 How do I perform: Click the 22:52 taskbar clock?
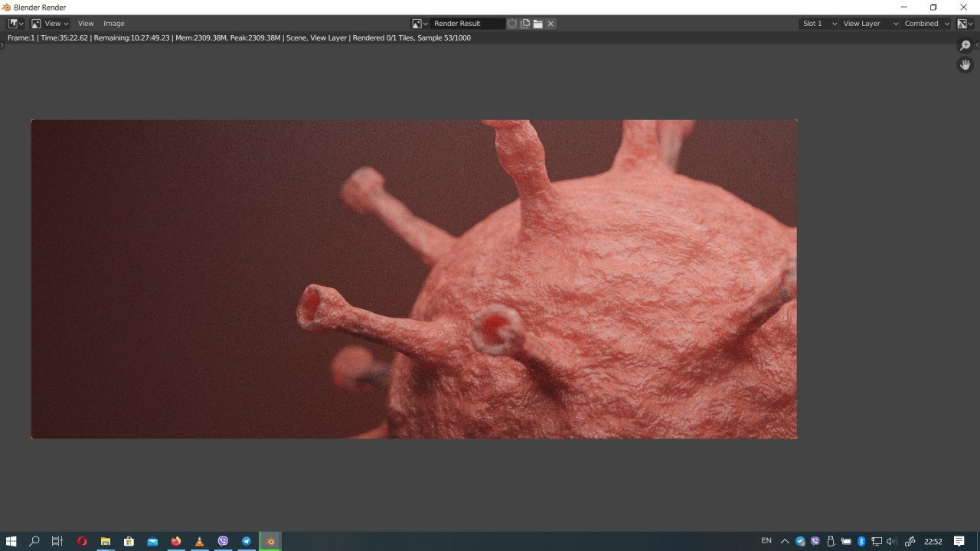933,541
